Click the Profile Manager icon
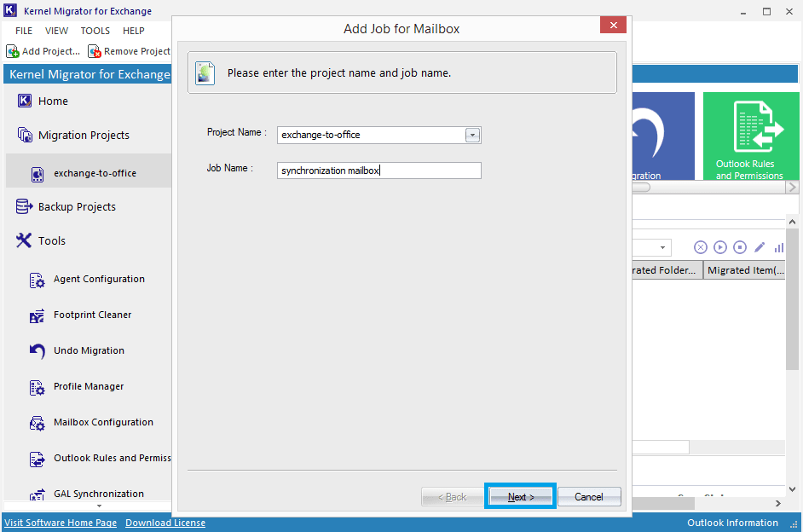 coord(37,388)
